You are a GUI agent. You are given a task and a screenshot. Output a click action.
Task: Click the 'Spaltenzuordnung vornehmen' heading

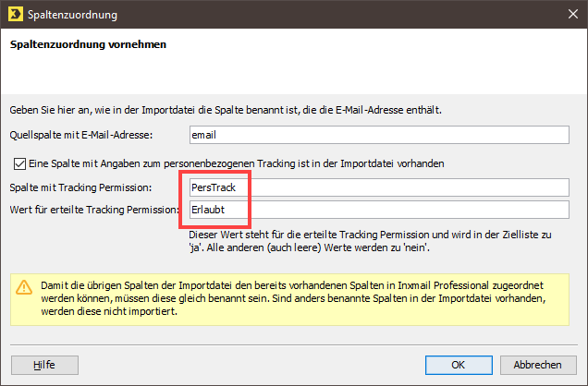pyautogui.click(x=88, y=44)
